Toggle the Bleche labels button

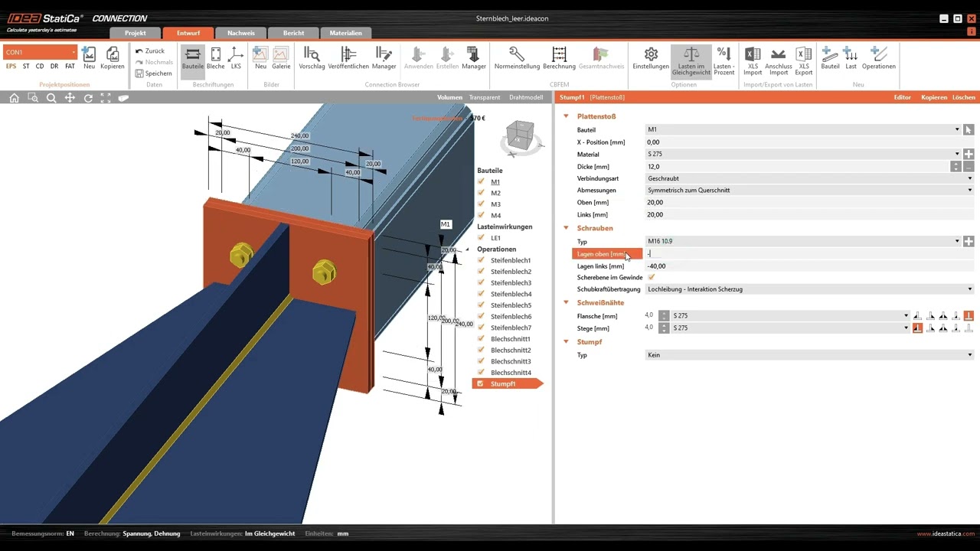(x=216, y=57)
